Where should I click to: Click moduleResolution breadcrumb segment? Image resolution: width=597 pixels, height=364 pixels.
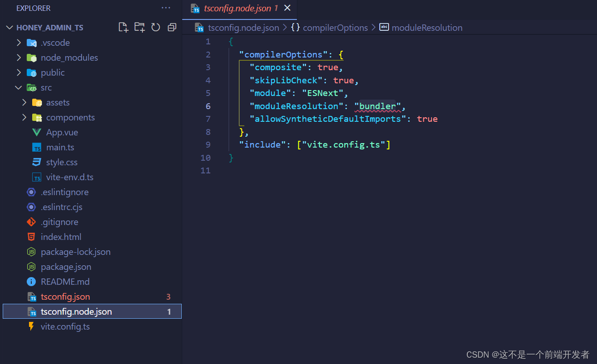[x=427, y=28]
